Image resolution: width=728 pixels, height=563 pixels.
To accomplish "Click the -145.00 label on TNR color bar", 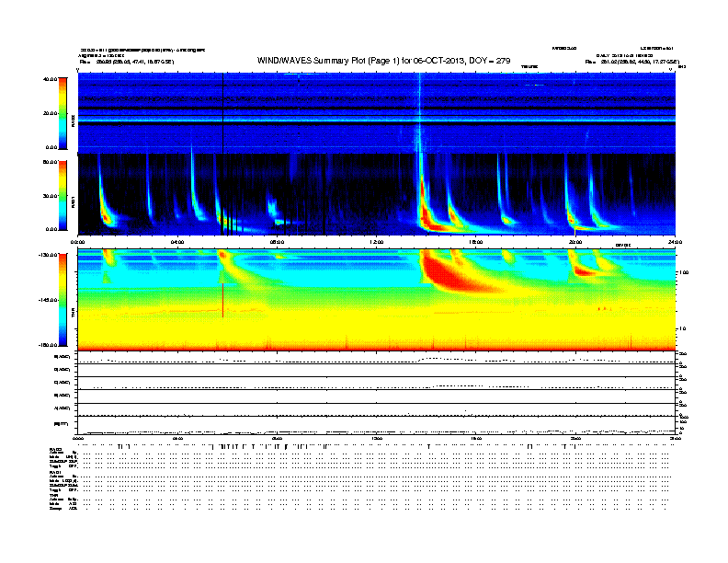I will (49, 300).
